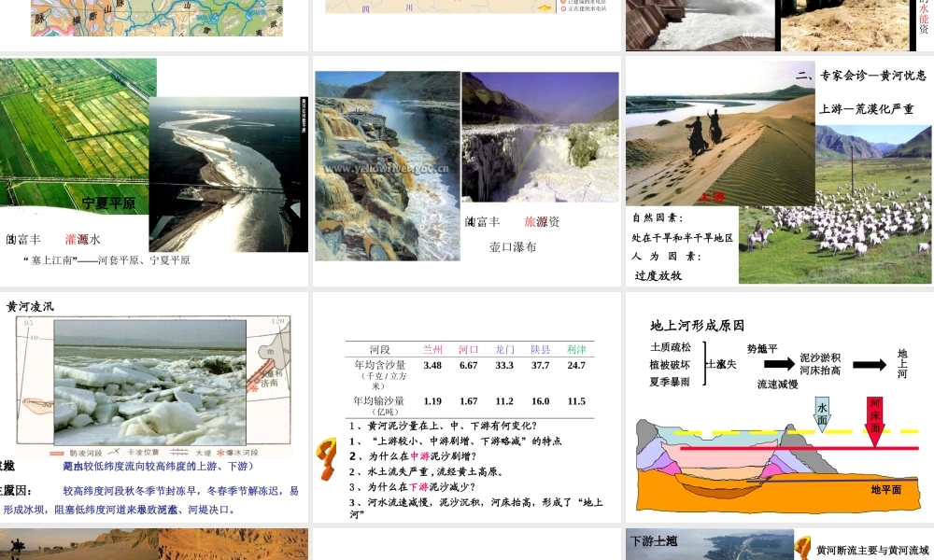Click the table value 16.0
Screen dimensions: 934x560
tap(540, 401)
